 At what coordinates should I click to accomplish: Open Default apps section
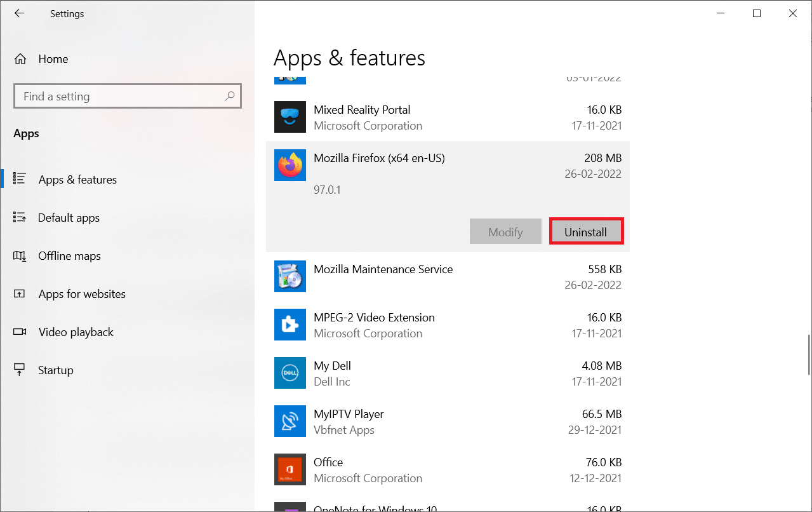pyautogui.click(x=69, y=218)
